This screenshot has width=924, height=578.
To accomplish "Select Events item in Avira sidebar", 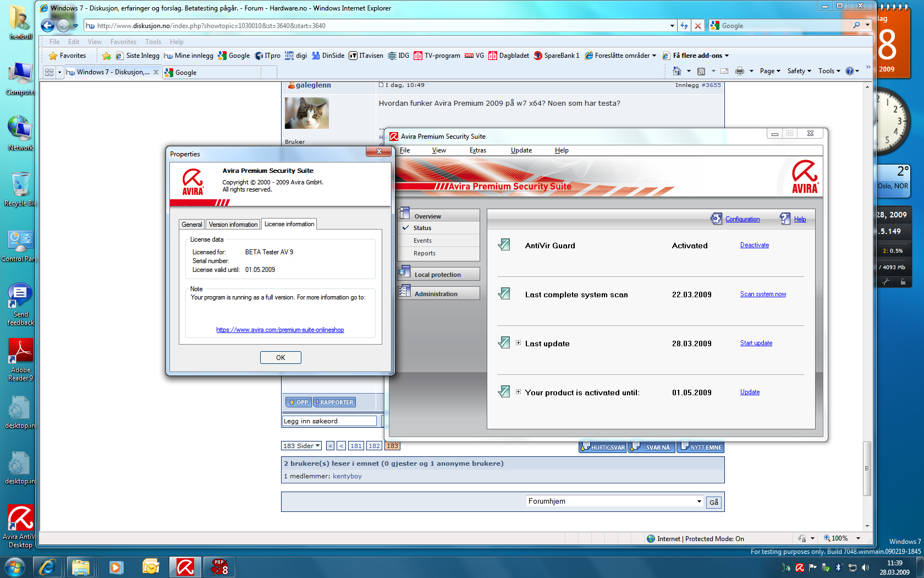I will click(422, 241).
